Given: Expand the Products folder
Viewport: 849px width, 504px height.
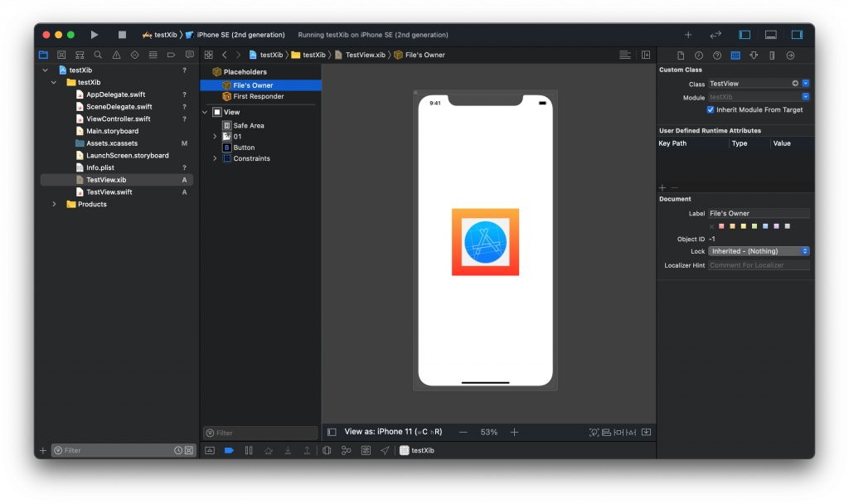Looking at the screenshot, I should (x=56, y=204).
